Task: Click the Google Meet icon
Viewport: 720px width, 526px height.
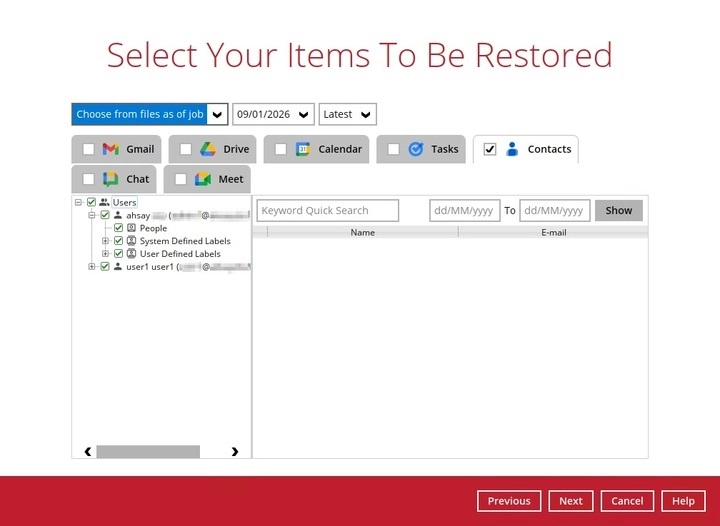Action: pyautogui.click(x=203, y=179)
